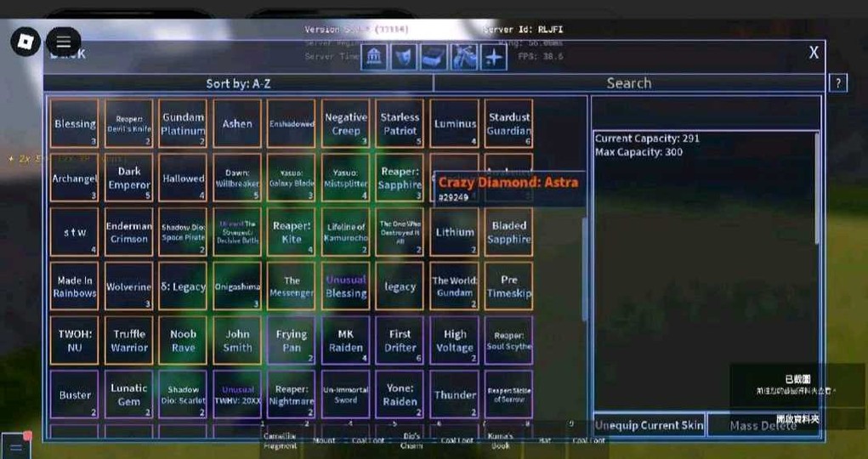Select the Bladed Sapphire skin
Image resolution: width=868 pixels, height=459 pixels.
coord(508,232)
